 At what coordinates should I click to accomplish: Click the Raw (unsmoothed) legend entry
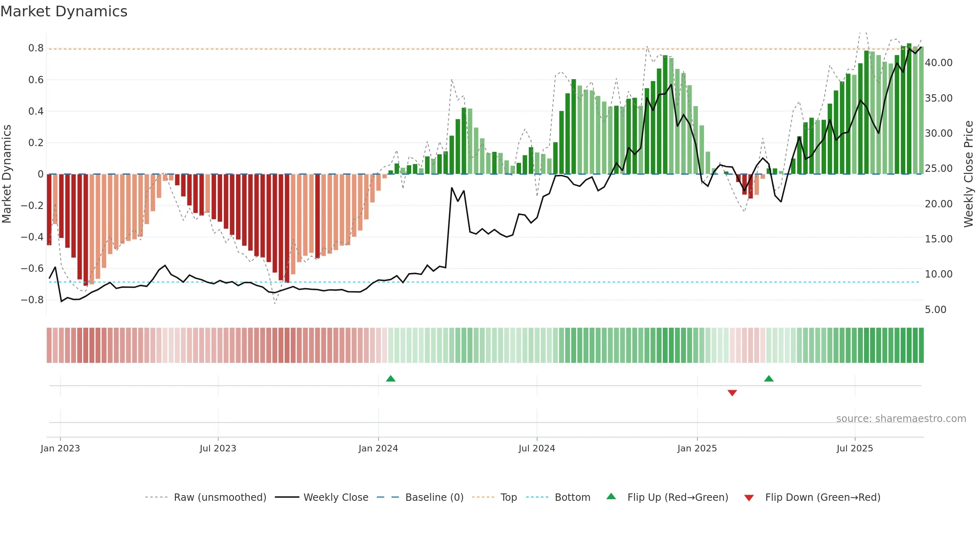pos(205,497)
